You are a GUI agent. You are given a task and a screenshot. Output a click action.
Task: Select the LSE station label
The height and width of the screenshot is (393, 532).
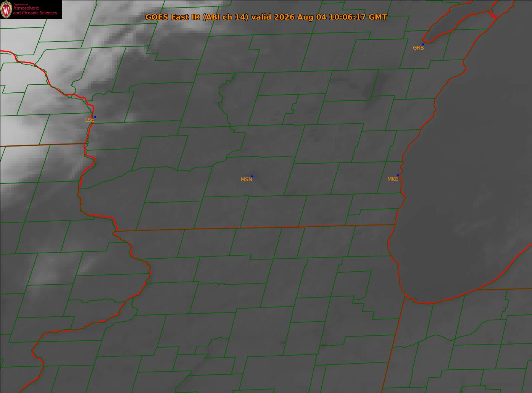point(90,120)
